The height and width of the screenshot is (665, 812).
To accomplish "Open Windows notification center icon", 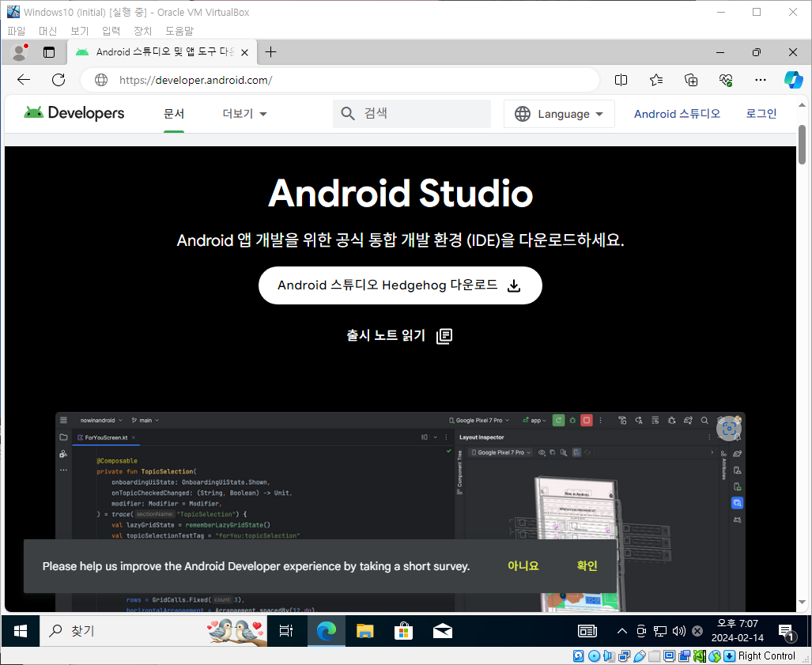I will (x=787, y=631).
